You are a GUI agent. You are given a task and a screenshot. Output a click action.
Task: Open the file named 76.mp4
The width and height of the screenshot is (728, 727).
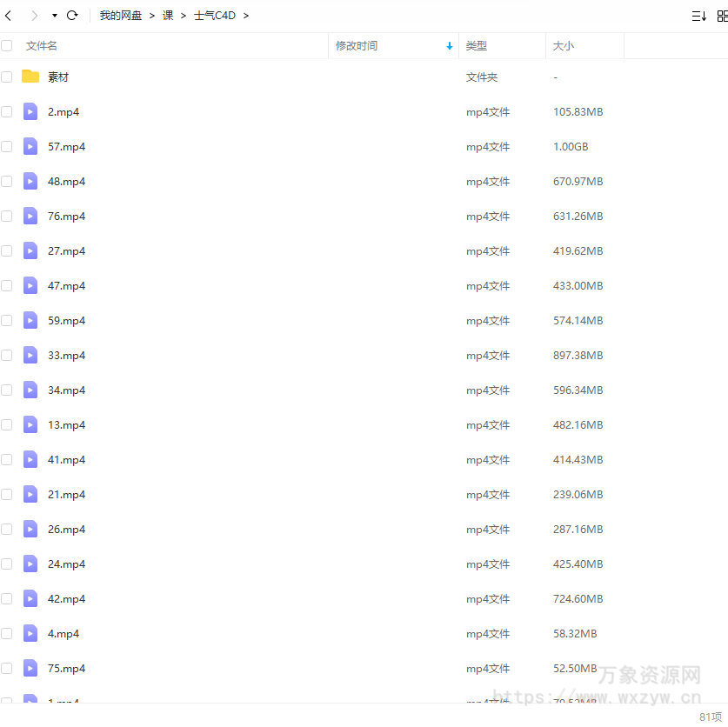tap(67, 216)
